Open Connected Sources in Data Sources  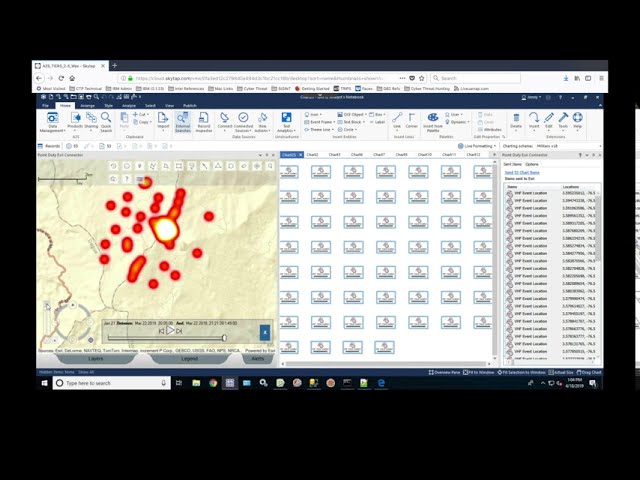[243, 122]
